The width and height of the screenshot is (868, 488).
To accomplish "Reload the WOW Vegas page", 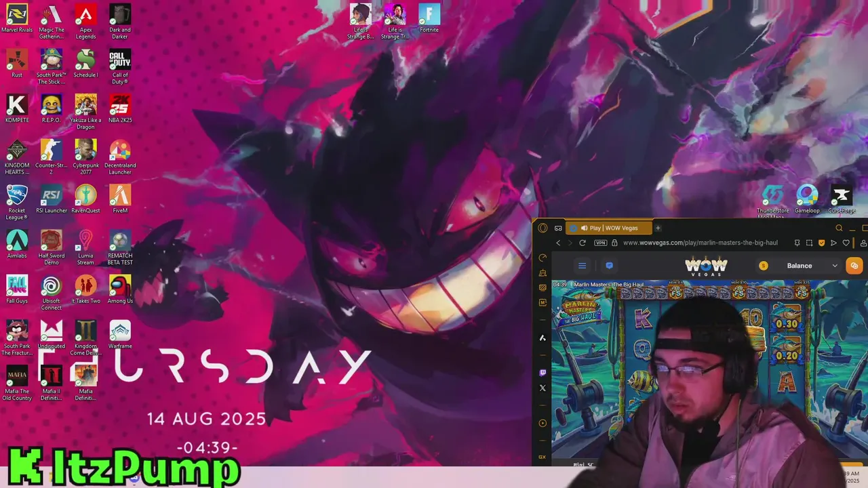I will tap(582, 243).
